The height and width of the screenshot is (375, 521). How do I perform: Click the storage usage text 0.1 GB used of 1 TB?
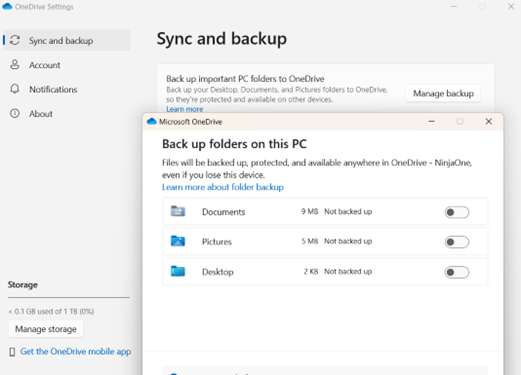[x=51, y=311]
